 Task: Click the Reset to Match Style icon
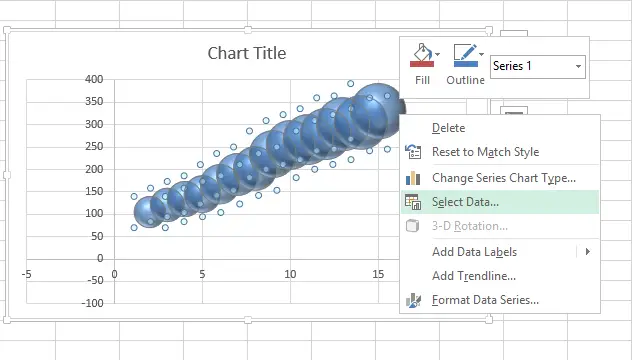(413, 152)
